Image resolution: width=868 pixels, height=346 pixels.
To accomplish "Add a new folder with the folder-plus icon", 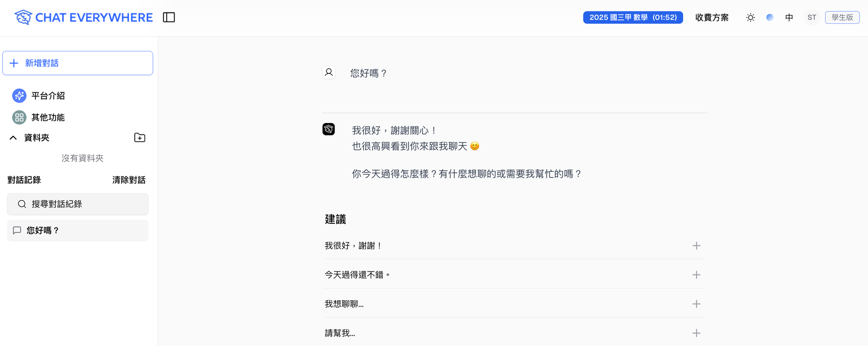I will [x=139, y=138].
